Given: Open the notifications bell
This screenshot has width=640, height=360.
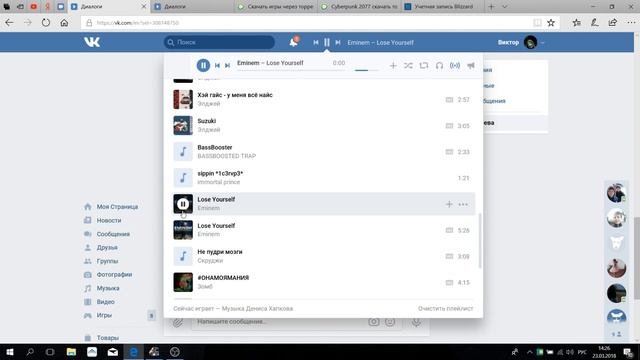Looking at the screenshot, I should point(293,42).
